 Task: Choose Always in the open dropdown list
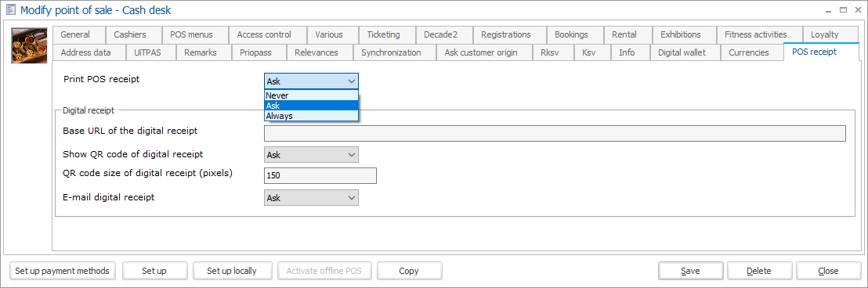(312, 116)
